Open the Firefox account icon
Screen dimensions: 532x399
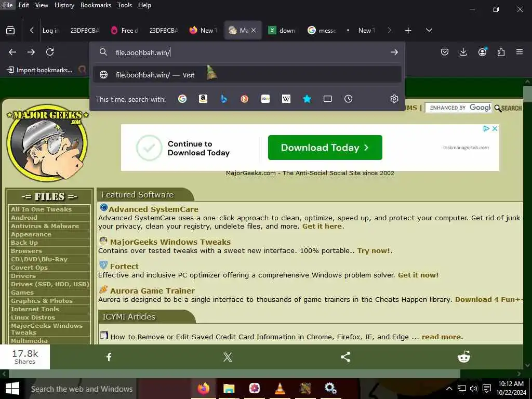482,52
